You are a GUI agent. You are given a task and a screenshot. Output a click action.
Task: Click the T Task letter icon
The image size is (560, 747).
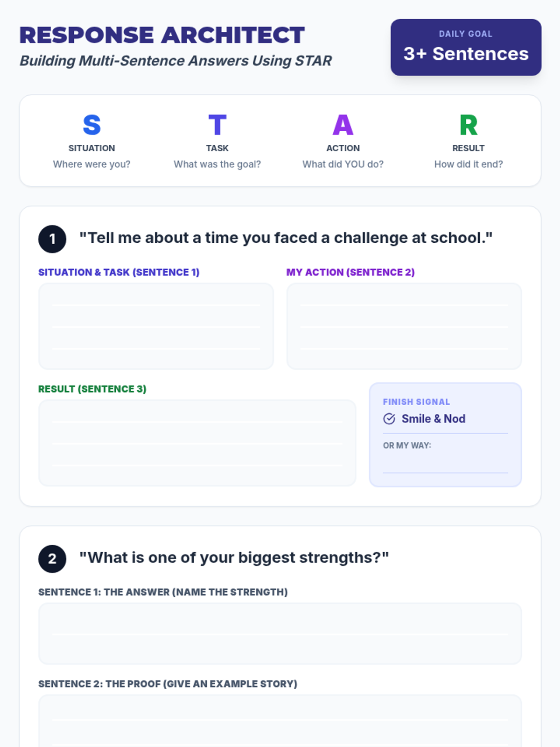tap(217, 125)
